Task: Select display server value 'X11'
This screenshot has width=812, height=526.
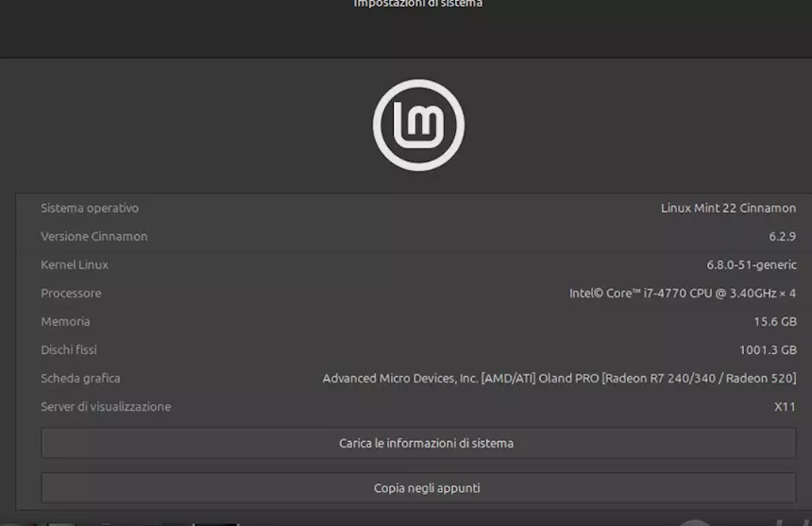Action: coord(785,407)
